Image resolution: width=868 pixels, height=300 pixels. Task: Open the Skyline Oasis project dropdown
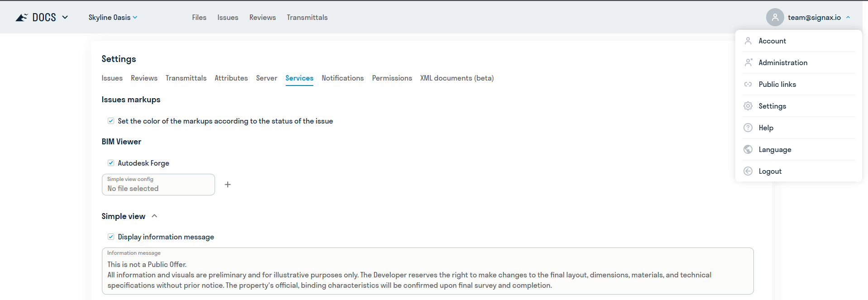pos(113,17)
